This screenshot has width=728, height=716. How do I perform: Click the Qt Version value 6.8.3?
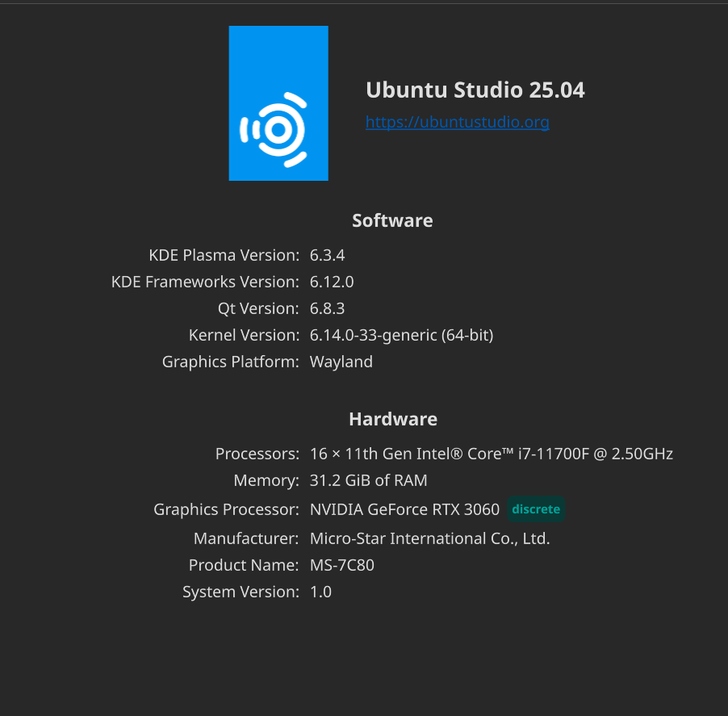328,308
